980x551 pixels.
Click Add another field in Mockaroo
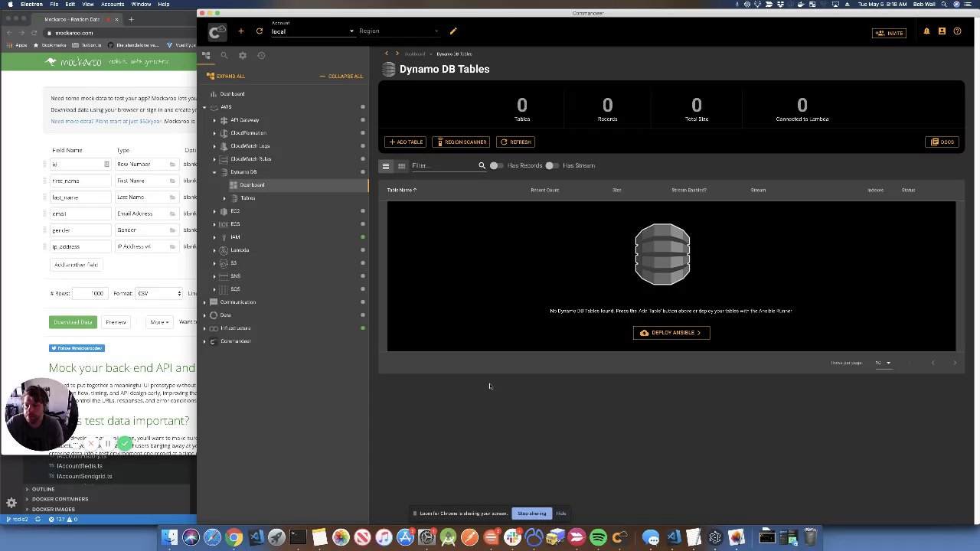click(76, 265)
